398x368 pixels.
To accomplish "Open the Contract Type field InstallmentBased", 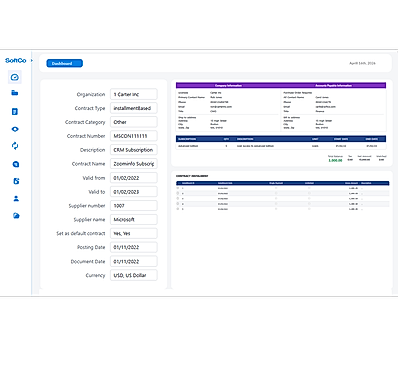I will click(134, 108).
